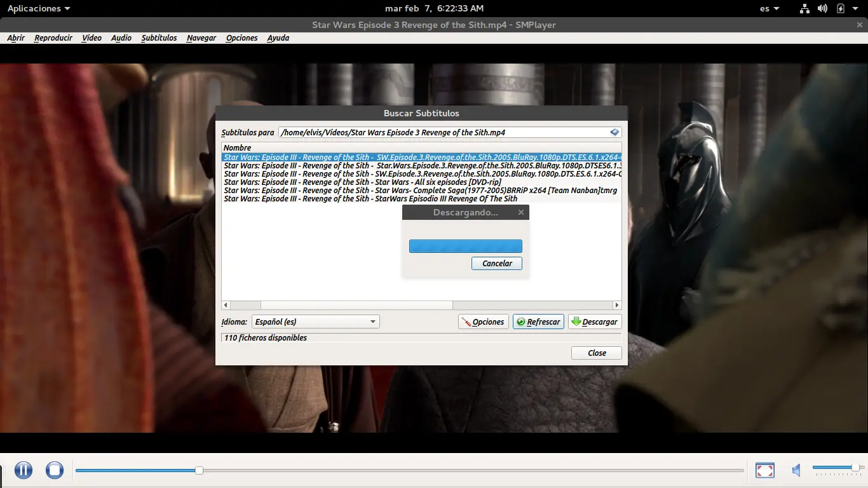The width and height of the screenshot is (868, 488).
Task: Click the horizontal scrollbar thumb in list
Action: click(356, 305)
